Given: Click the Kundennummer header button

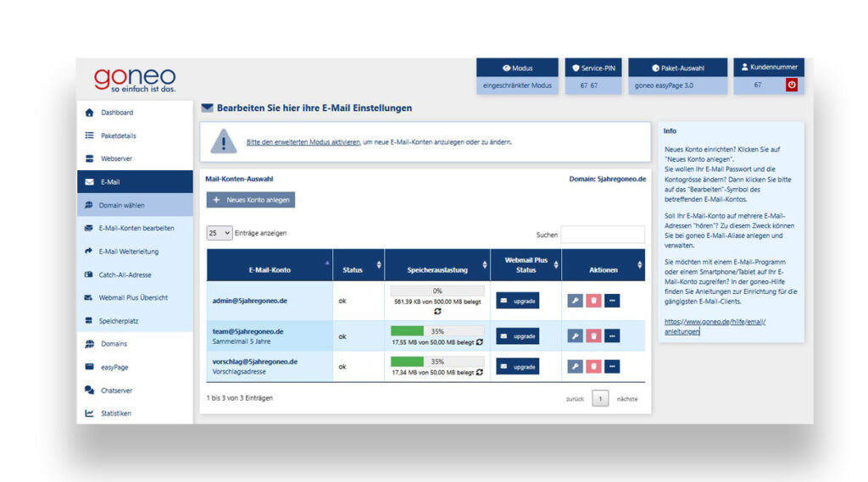Looking at the screenshot, I should coord(769,67).
